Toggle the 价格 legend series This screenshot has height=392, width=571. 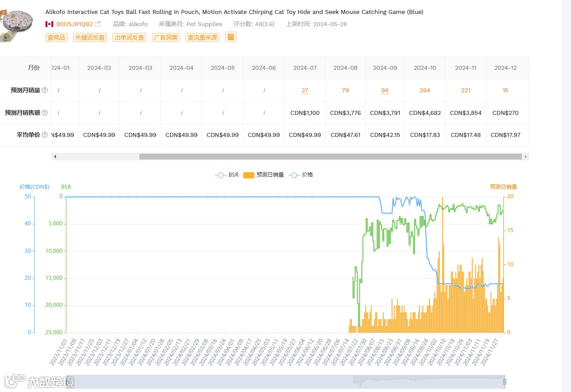[x=301, y=175]
